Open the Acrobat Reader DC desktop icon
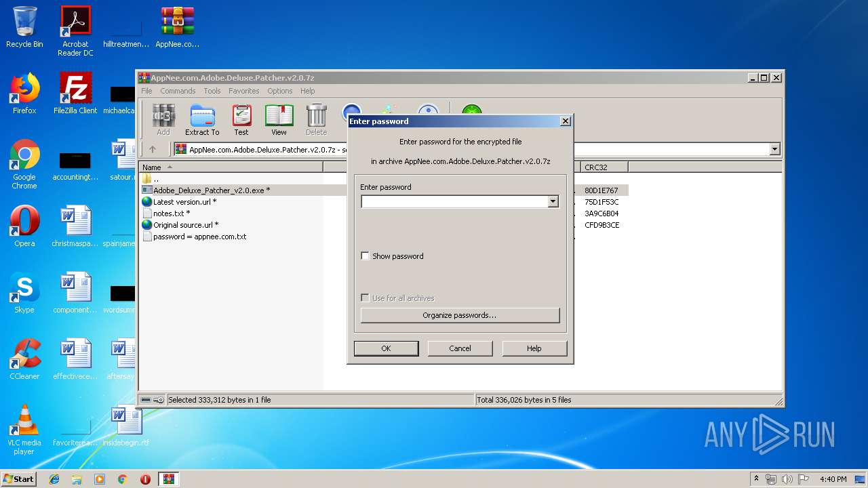Image resolution: width=868 pixels, height=488 pixels. point(75,31)
